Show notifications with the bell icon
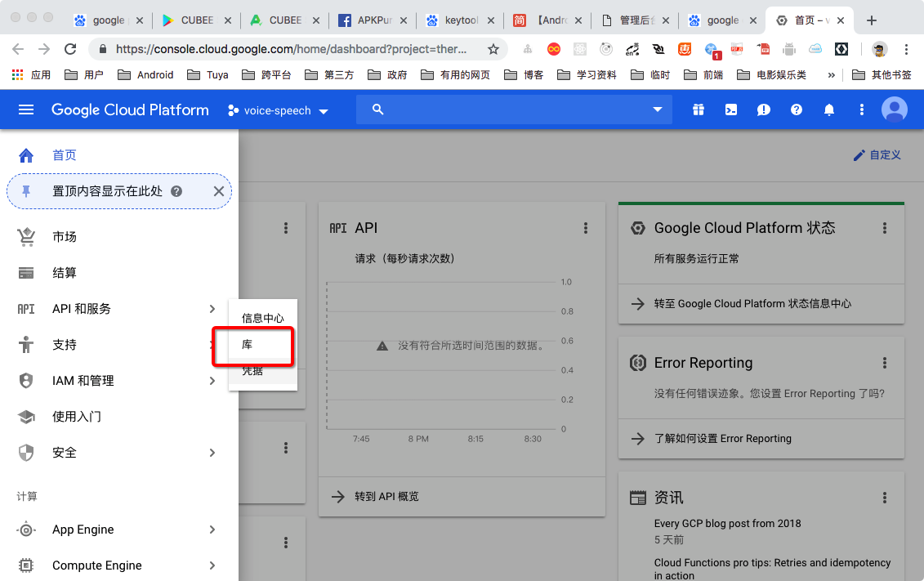Screen dimensions: 924x581 tap(828, 109)
